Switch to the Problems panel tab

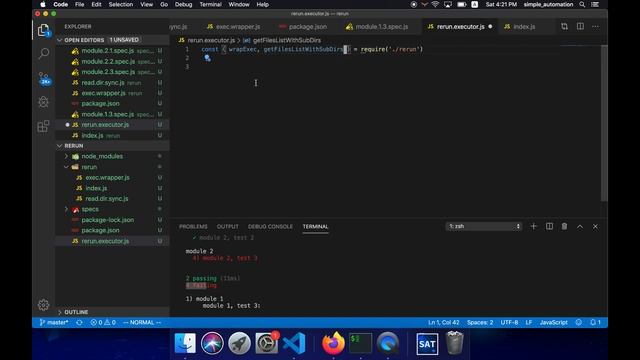click(x=193, y=227)
